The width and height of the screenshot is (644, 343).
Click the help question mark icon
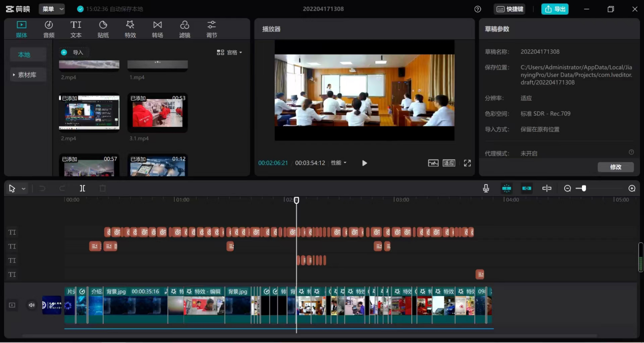pyautogui.click(x=478, y=9)
